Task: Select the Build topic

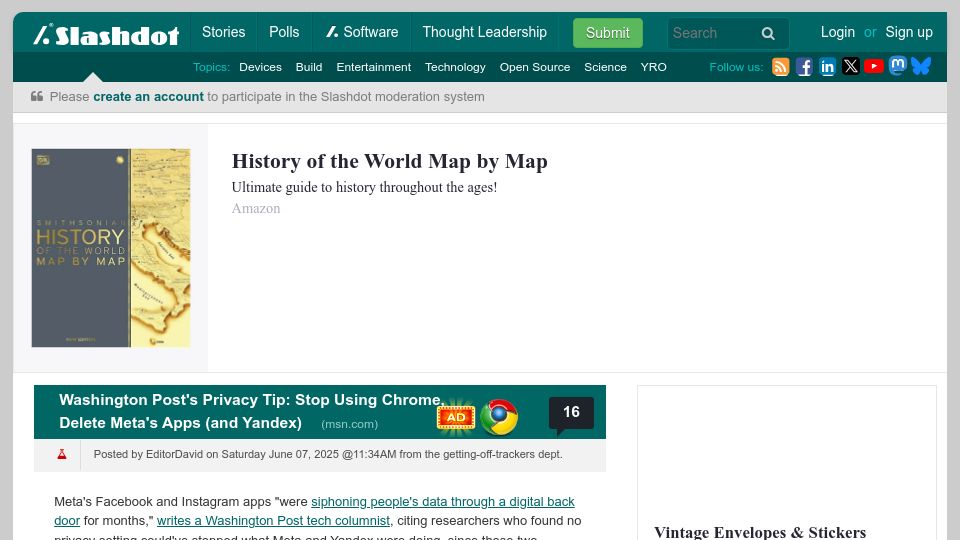Action: point(309,67)
